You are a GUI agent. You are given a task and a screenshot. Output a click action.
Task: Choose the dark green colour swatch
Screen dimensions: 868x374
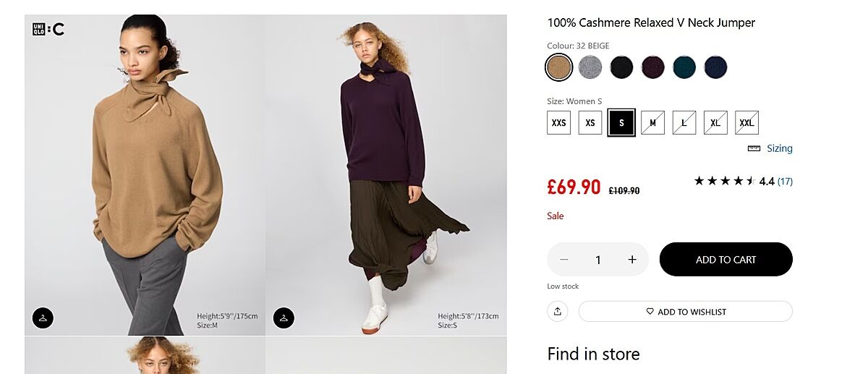tap(684, 67)
